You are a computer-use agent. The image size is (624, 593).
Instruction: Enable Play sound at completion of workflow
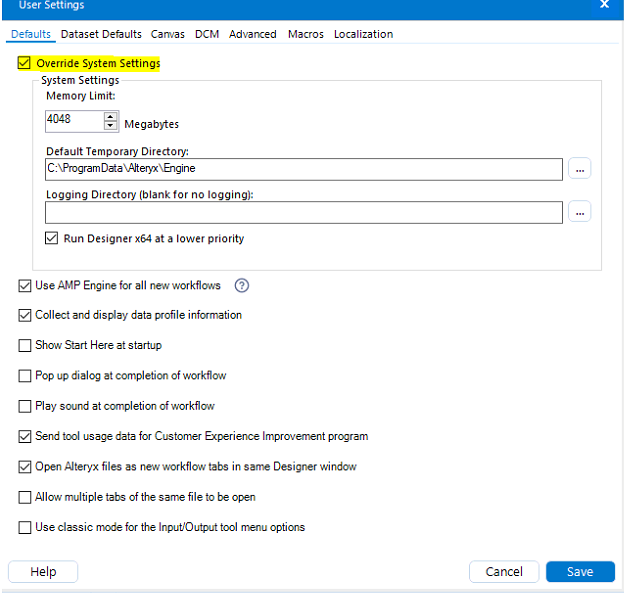point(25,406)
